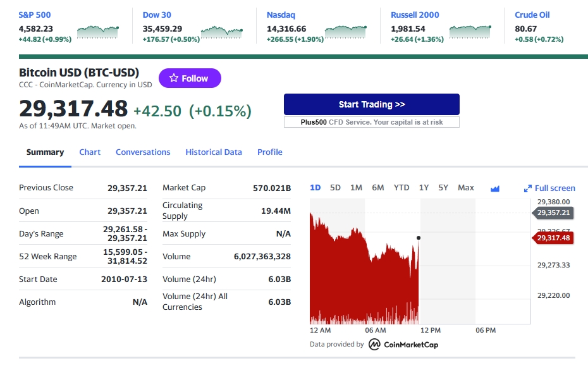This screenshot has width=588, height=375.
Task: Click the S&P 500 sparkline chart
Action: click(97, 30)
